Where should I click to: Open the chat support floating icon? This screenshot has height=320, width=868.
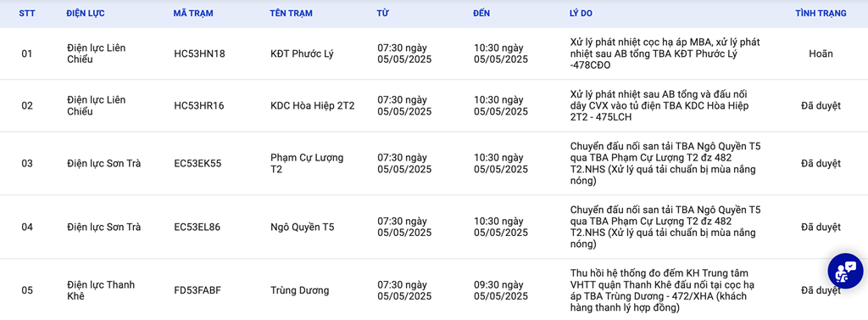845,271
